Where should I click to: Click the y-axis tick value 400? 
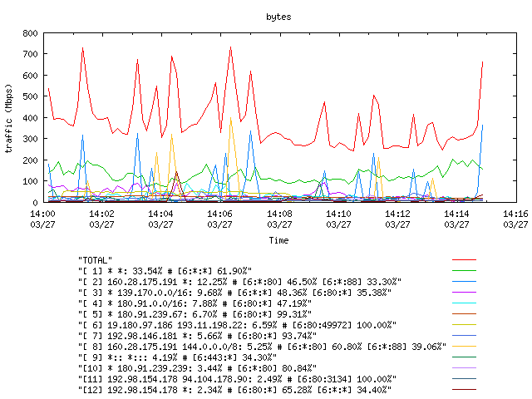pyautogui.click(x=30, y=118)
